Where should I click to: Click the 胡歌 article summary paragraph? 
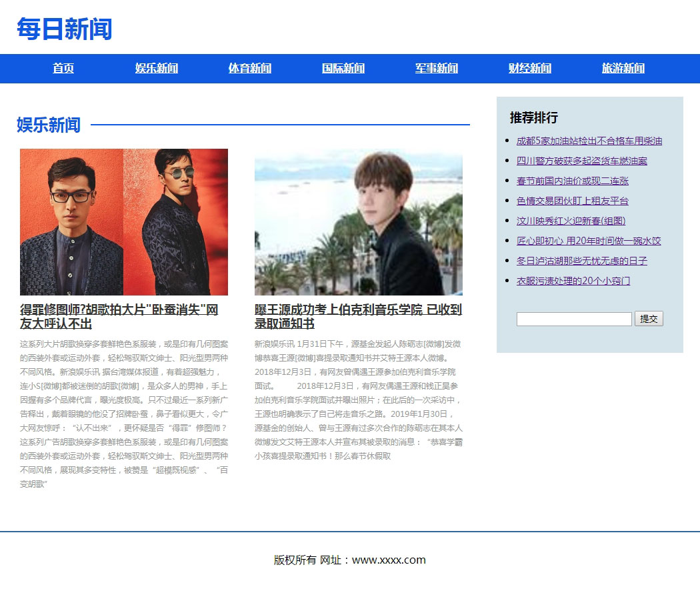tap(123, 414)
